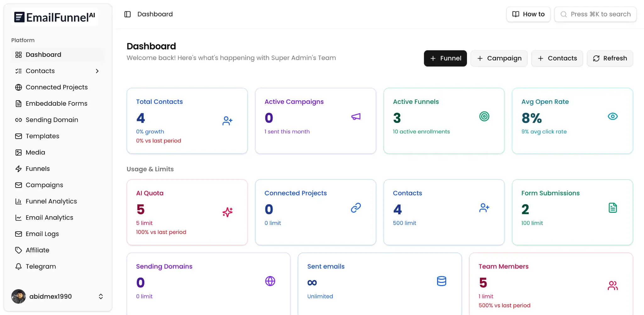Click the abidmex1990 profile avatar
The width and height of the screenshot is (644, 315).
19,296
